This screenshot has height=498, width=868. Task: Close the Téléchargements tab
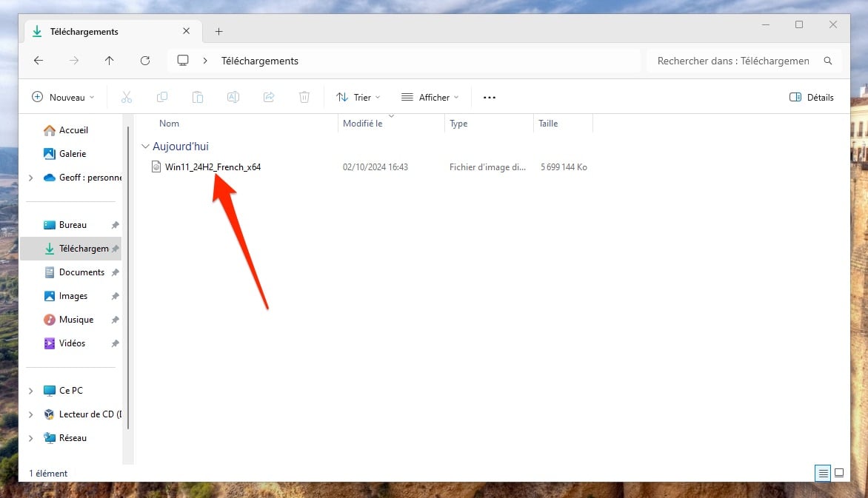coord(187,31)
